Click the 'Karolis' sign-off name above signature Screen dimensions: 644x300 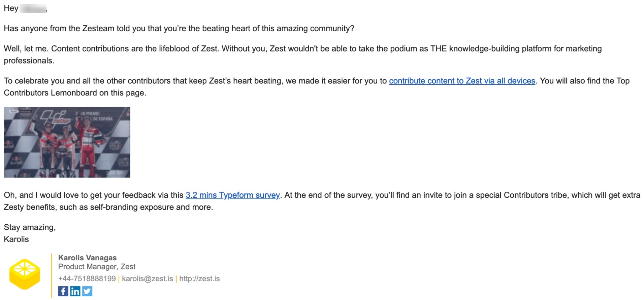(x=16, y=239)
